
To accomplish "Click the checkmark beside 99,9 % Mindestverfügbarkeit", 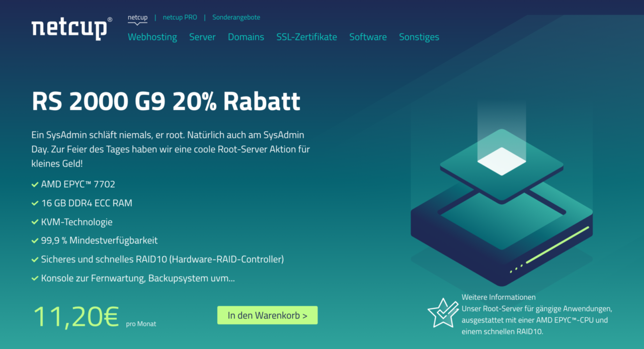I will pyautogui.click(x=35, y=241).
